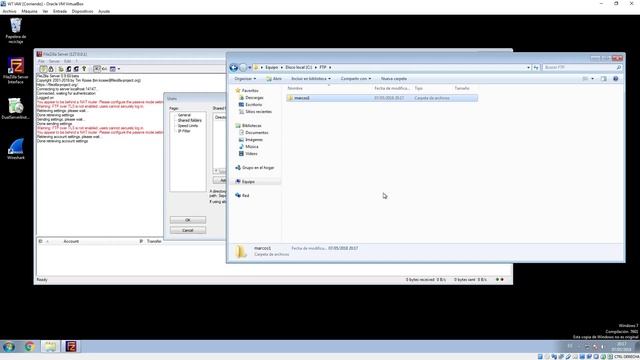Open Documentos in Explorer sidebar
Viewport: 640px width, 360px height.
[x=253, y=133]
